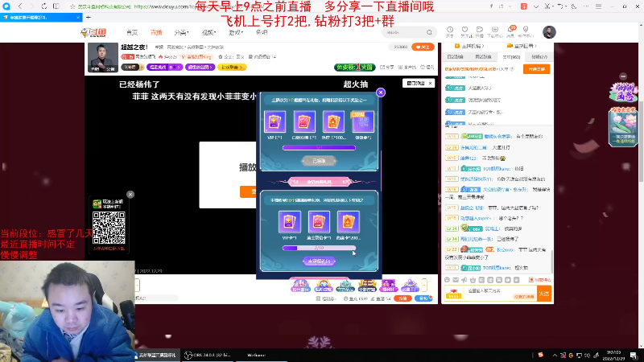Click the purple claim button in lower popup panel
This screenshot has height=362, width=644.
319,261
